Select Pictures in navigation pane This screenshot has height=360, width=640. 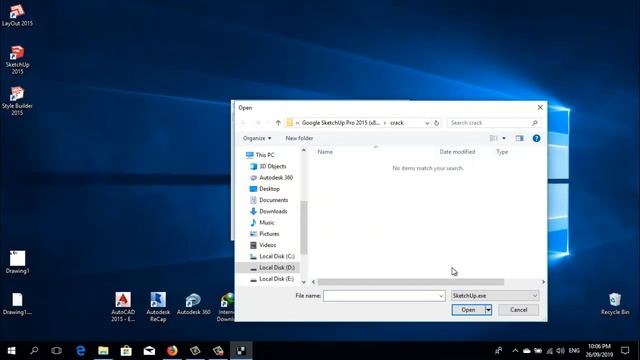[x=269, y=234]
